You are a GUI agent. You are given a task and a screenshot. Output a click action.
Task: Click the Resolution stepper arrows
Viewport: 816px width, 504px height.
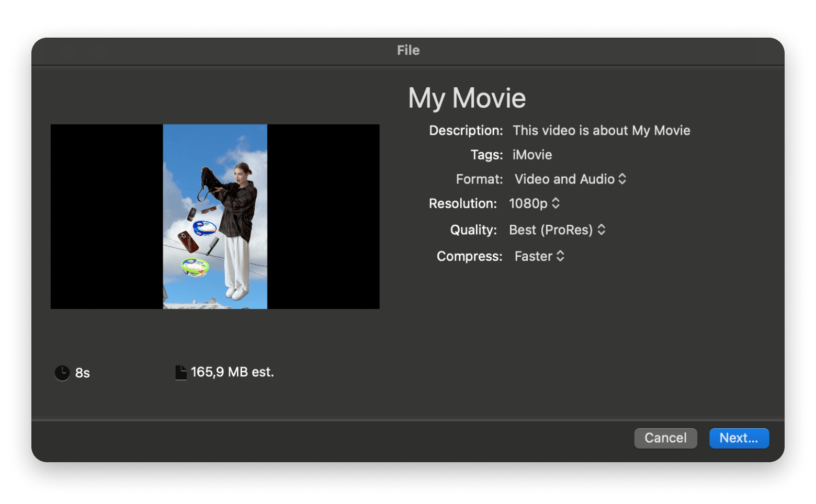556,203
